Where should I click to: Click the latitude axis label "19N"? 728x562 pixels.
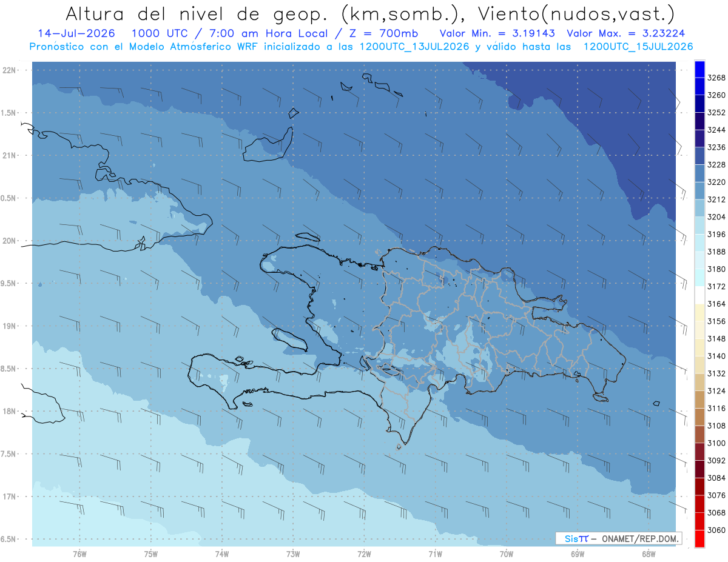[9, 326]
